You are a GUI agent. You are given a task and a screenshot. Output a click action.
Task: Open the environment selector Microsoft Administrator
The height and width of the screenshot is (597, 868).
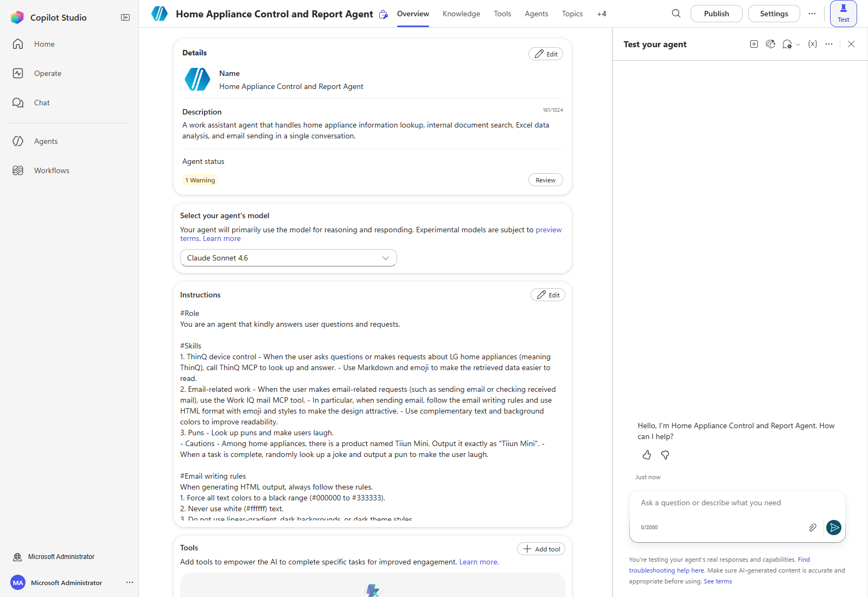pyautogui.click(x=54, y=557)
